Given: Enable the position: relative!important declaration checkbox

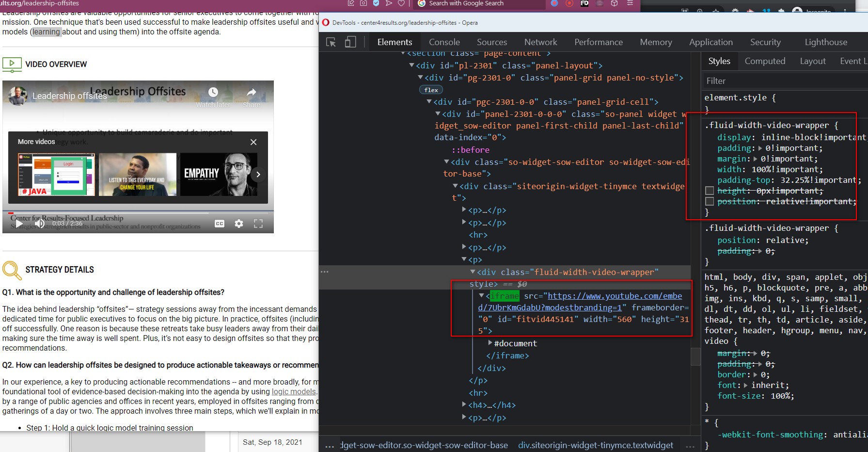Looking at the screenshot, I should pyautogui.click(x=710, y=201).
